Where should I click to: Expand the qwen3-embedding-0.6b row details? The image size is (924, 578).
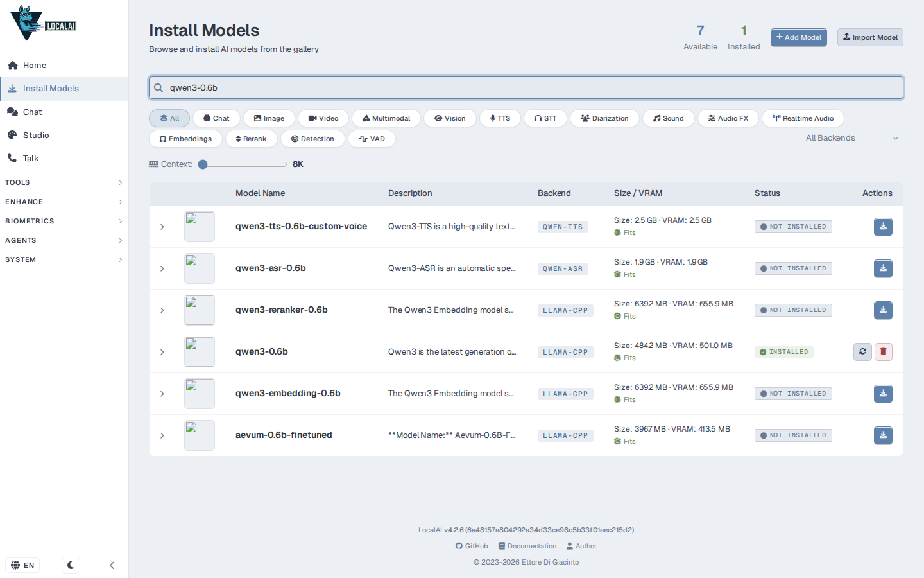point(162,394)
